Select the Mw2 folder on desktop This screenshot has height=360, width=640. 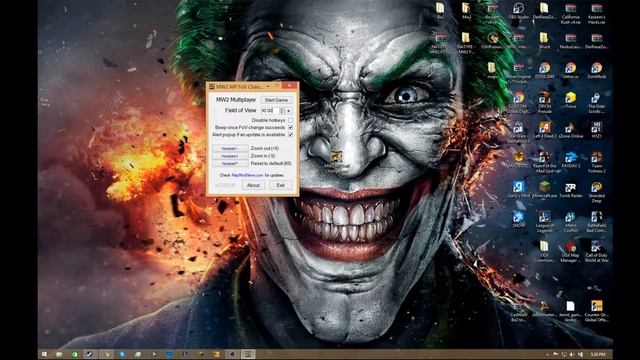point(466,11)
